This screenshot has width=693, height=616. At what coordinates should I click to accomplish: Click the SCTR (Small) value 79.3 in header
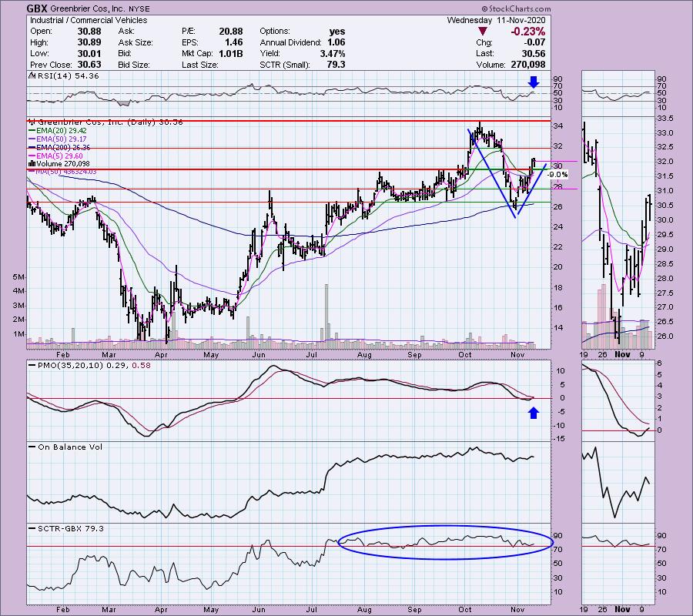pos(336,65)
